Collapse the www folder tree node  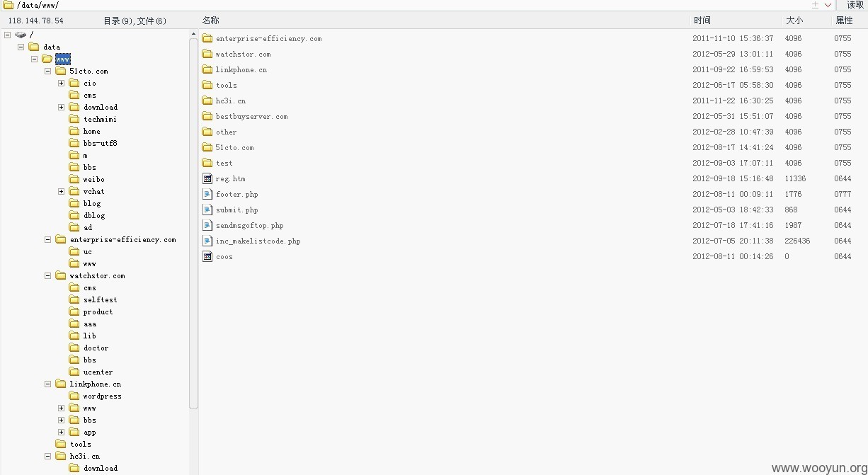pos(34,59)
